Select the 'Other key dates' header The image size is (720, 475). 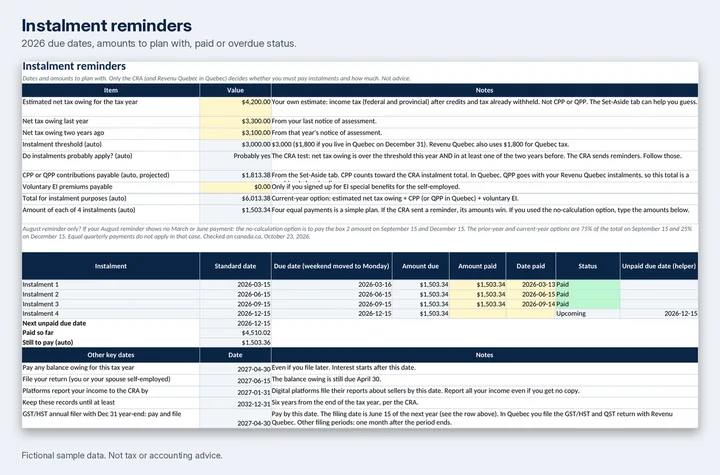pos(111,355)
